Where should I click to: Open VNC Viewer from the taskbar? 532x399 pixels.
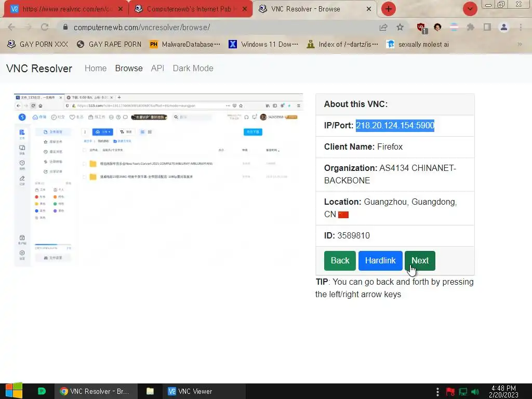click(205, 391)
